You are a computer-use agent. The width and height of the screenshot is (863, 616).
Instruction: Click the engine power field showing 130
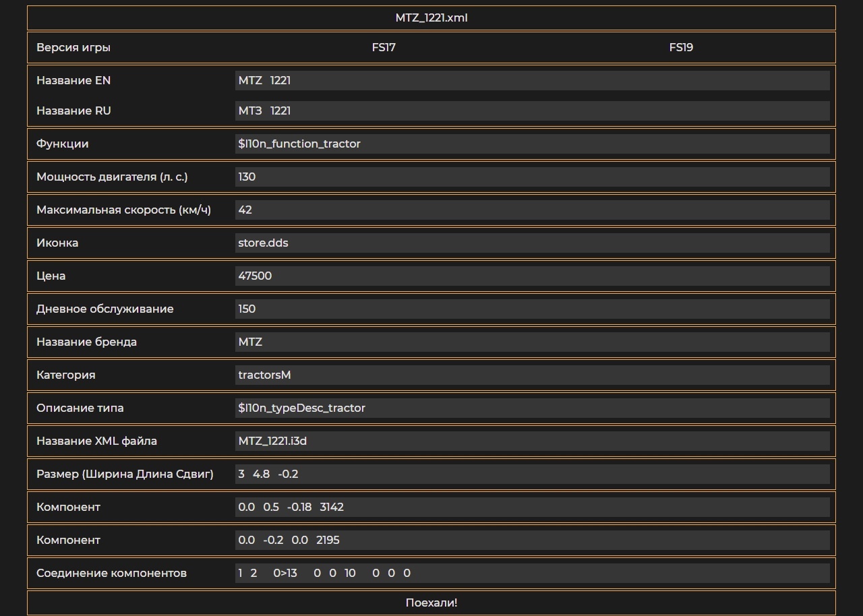[532, 177]
